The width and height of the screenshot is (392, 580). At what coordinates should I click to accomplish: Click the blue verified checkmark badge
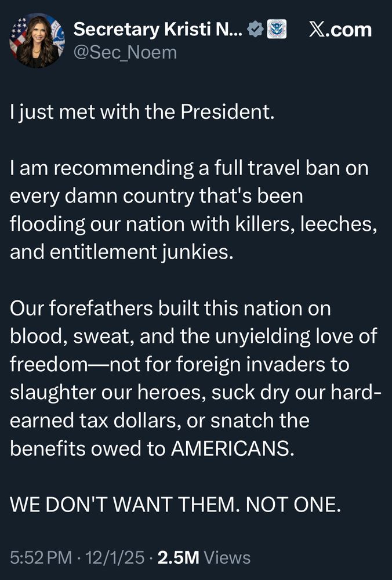pos(255,29)
